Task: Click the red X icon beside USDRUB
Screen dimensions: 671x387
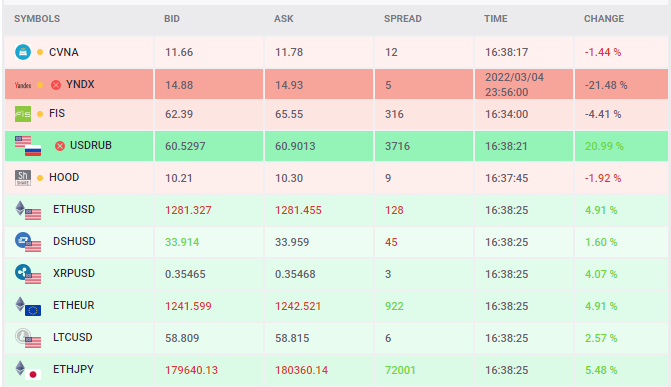Action: (60, 146)
